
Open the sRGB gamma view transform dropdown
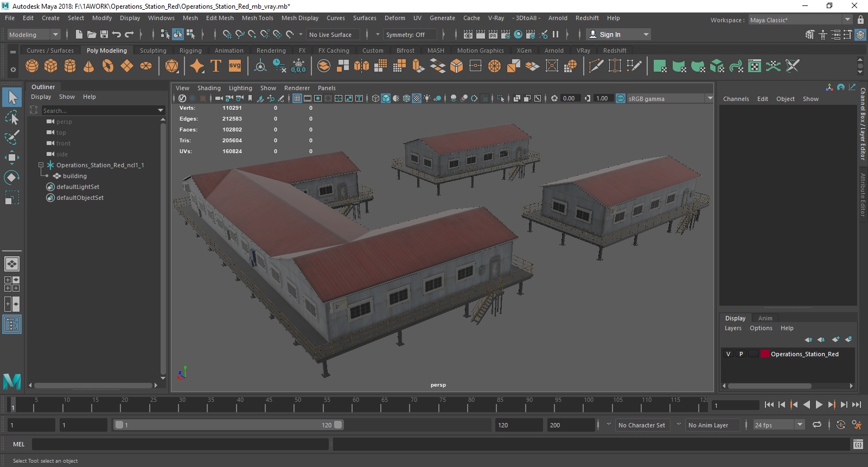[x=710, y=98]
